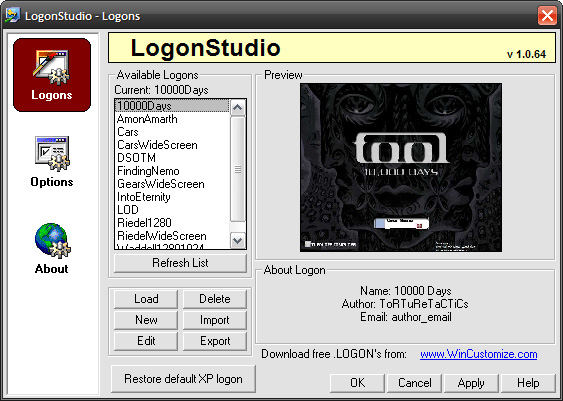Import a logon file
Image resolution: width=563 pixels, height=401 pixels.
pos(215,320)
